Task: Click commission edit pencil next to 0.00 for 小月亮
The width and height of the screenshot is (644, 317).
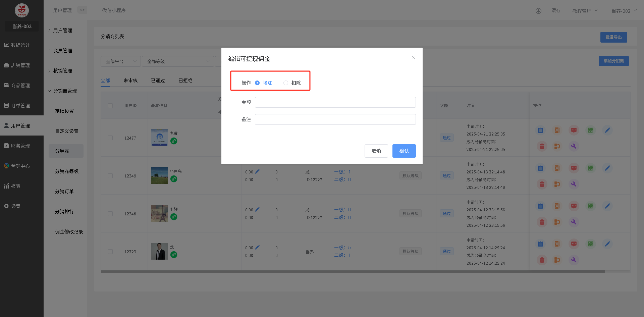Action: pos(257,171)
